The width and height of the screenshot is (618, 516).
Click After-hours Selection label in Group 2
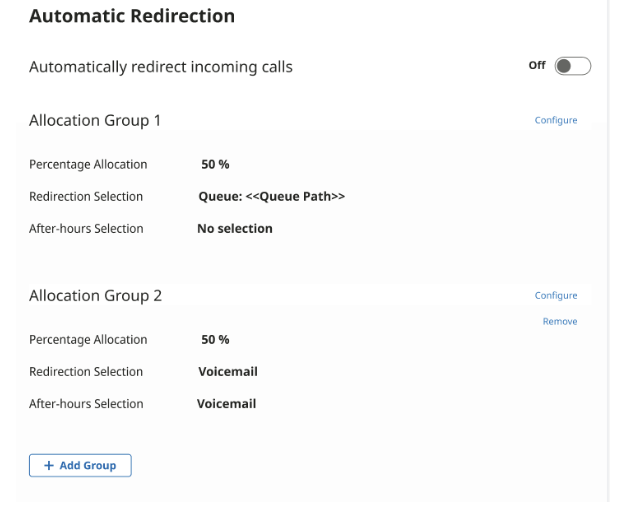[86, 404]
